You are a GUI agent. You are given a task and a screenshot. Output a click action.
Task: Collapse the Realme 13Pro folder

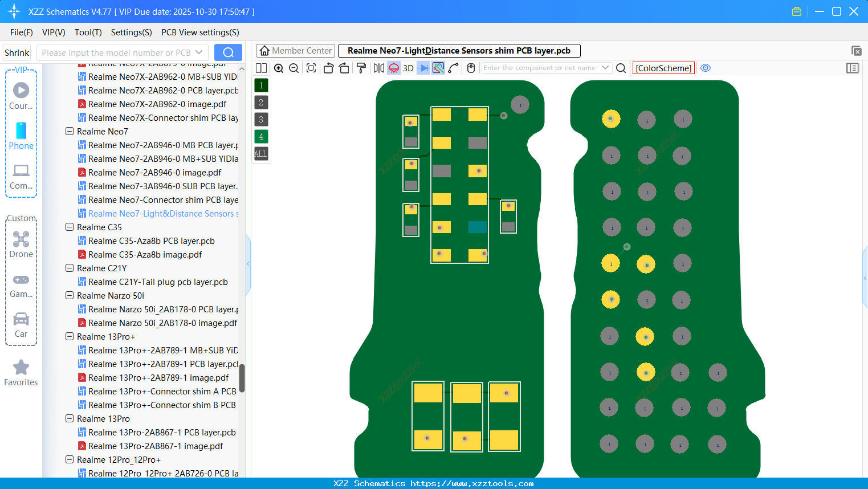click(70, 418)
